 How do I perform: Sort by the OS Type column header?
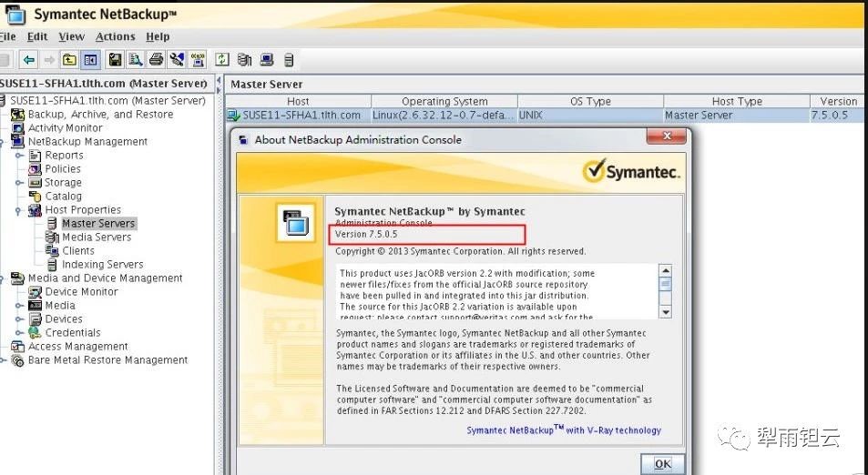click(591, 101)
